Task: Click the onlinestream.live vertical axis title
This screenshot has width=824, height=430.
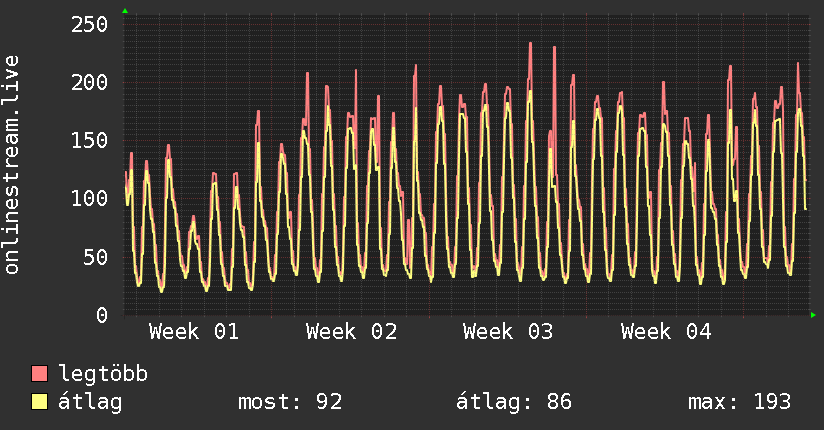Action: click(x=12, y=165)
